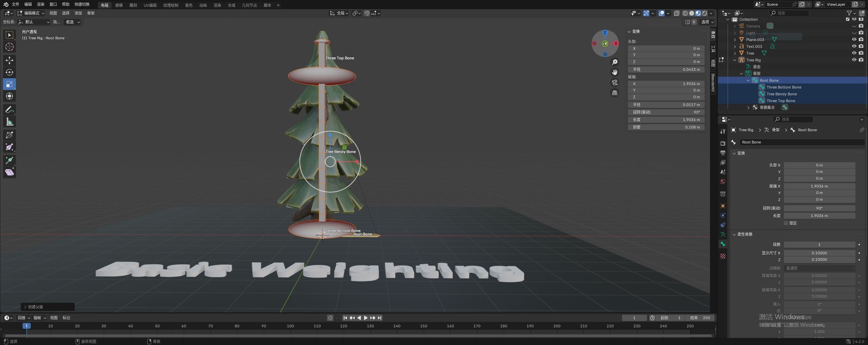868x345 pixels.
Task: Select the Move tool in toolbar
Action: (x=9, y=60)
